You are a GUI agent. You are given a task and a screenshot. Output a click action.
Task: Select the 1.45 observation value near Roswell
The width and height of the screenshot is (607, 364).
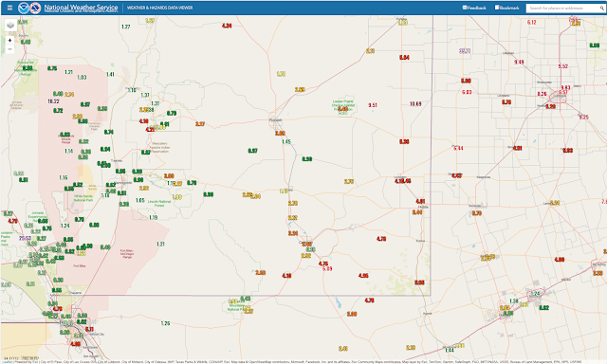(286, 142)
